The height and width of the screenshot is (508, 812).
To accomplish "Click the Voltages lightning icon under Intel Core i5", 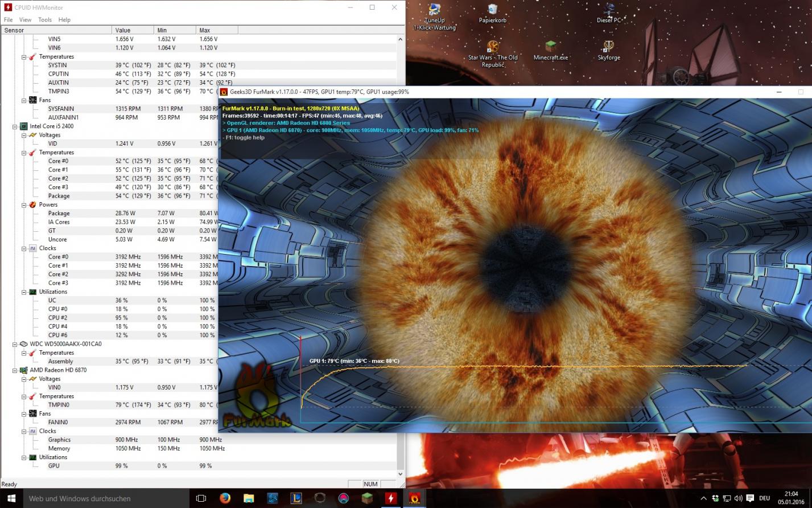I will (33, 135).
